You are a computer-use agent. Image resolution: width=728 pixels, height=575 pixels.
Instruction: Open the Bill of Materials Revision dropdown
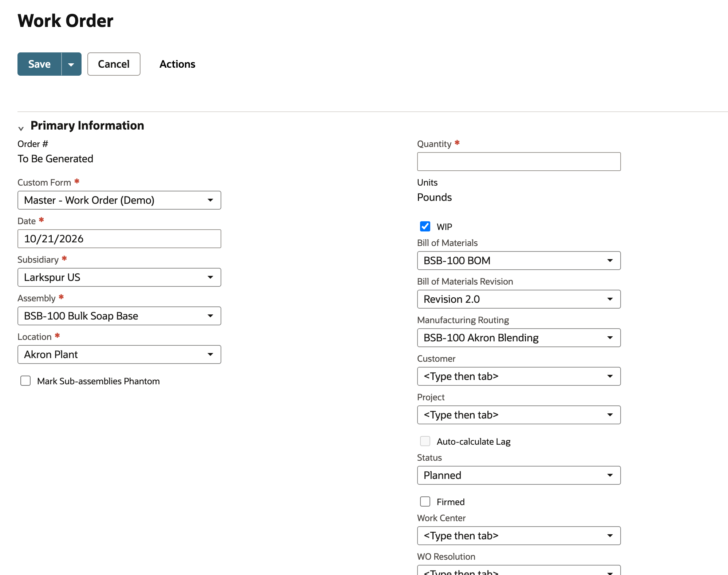click(519, 299)
